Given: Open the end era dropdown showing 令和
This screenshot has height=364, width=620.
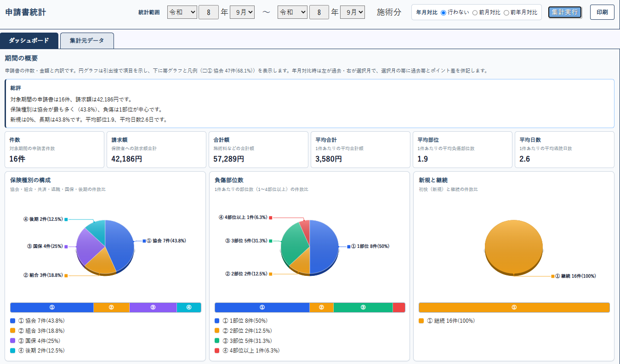Looking at the screenshot, I should pos(292,12).
